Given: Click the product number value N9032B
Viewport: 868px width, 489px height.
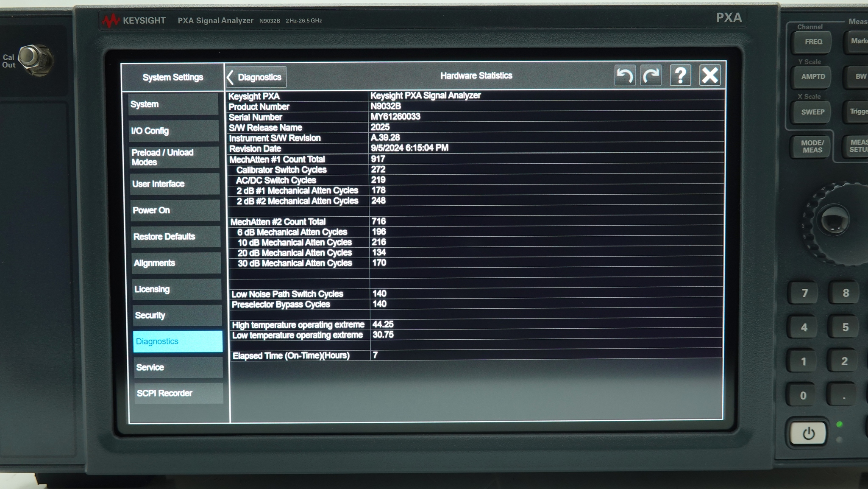Looking at the screenshot, I should 386,106.
